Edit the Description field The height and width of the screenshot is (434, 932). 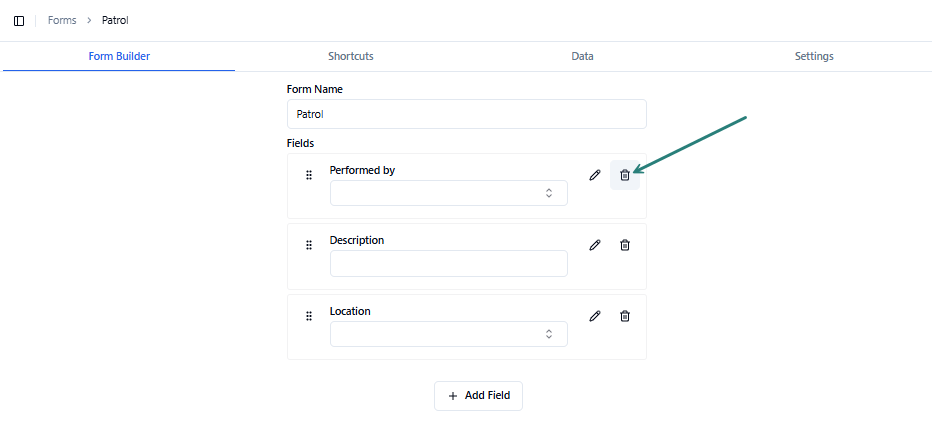595,245
